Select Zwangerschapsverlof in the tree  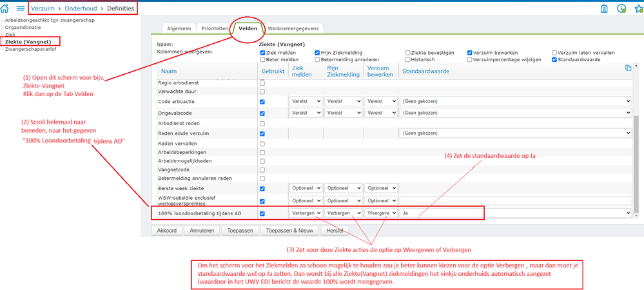31,49
